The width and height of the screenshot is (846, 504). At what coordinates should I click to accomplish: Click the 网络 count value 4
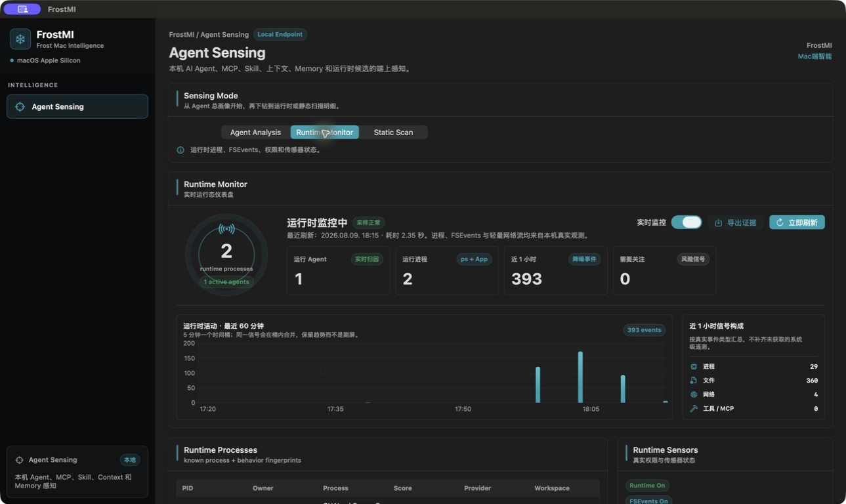816,394
